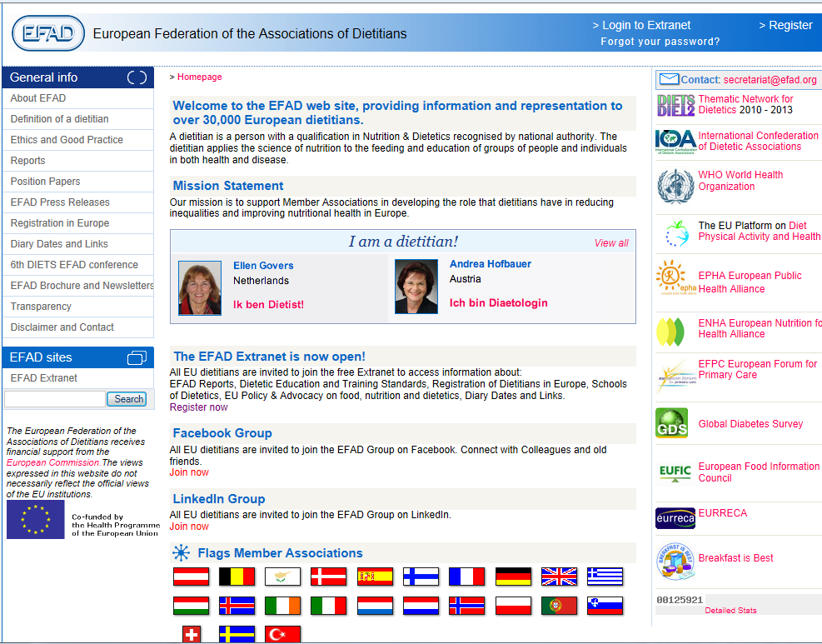This screenshot has width=822, height=644.
Task: Click the envelope icon beside Contact
Action: tap(669, 79)
